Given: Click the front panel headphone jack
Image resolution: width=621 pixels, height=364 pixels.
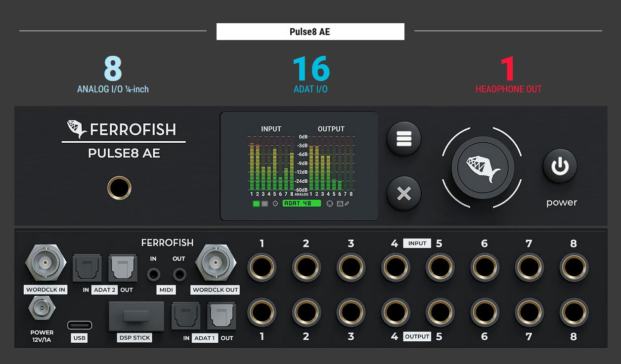Looking at the screenshot, I should (119, 188).
